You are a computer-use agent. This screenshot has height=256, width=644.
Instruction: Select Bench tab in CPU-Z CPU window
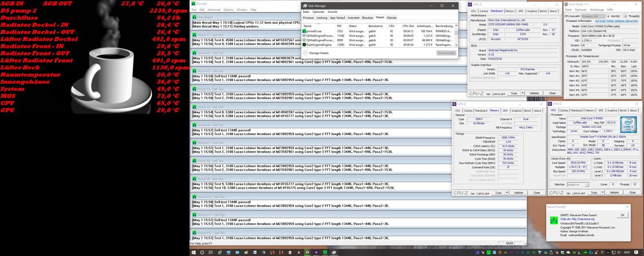point(623,110)
